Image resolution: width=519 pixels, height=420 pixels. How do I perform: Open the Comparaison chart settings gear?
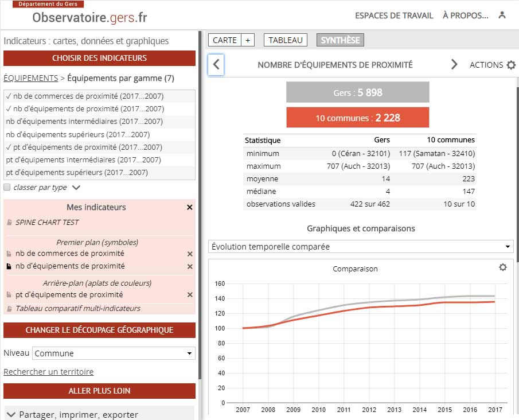502,267
